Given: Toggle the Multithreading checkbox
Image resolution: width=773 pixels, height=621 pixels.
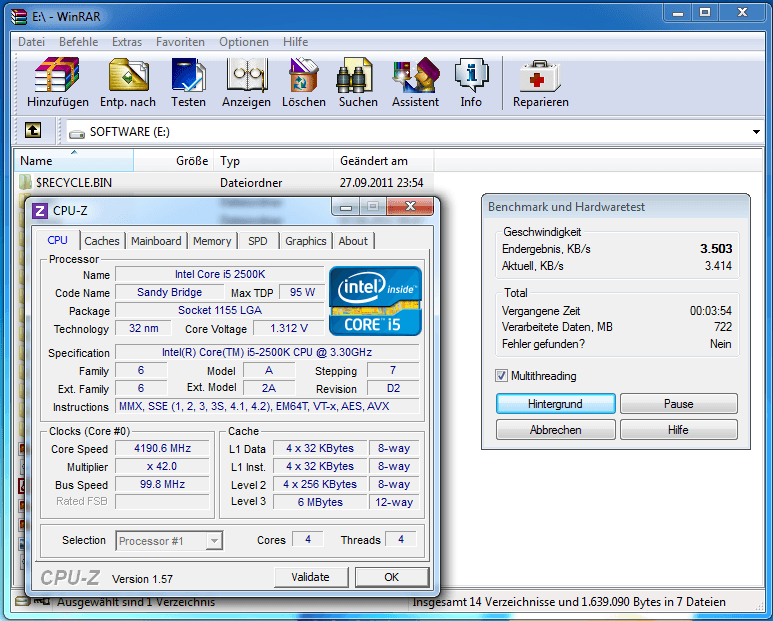Looking at the screenshot, I should [502, 376].
